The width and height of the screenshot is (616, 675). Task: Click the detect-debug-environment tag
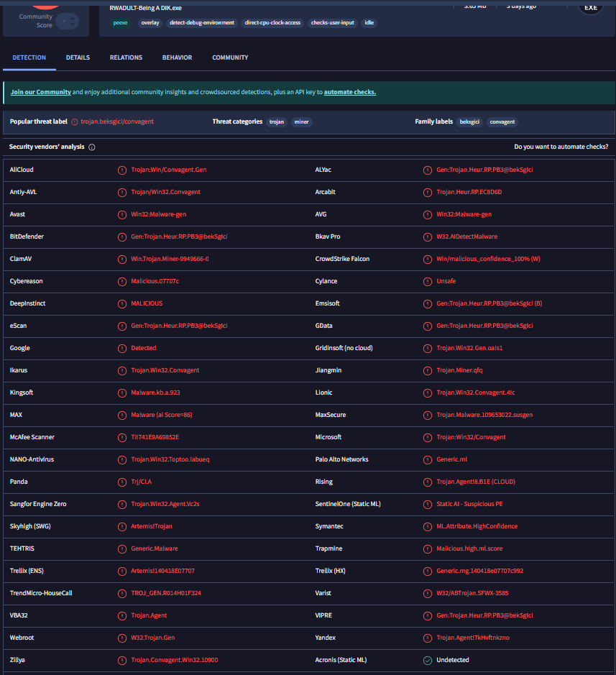202,23
